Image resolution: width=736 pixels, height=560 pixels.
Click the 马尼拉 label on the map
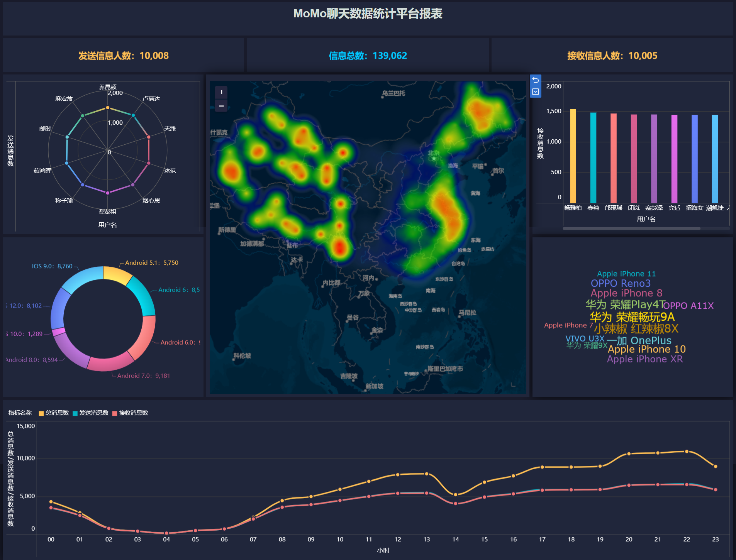click(x=467, y=313)
